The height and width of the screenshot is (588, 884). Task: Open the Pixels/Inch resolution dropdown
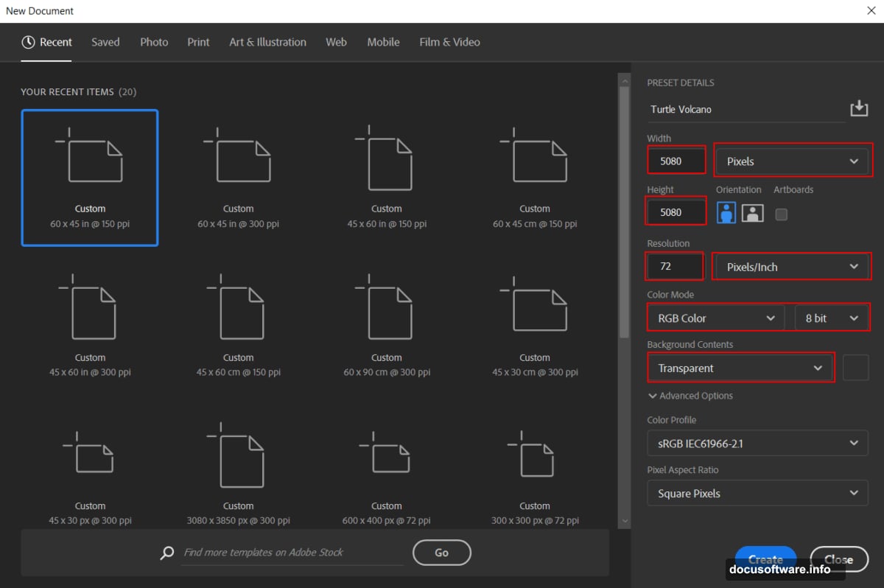click(x=791, y=266)
